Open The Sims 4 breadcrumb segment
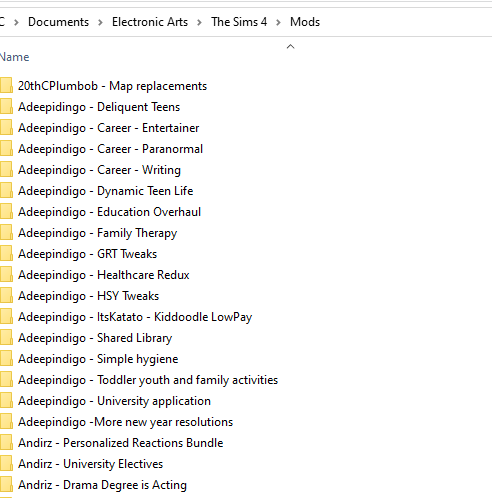The image size is (492, 498). (x=239, y=22)
